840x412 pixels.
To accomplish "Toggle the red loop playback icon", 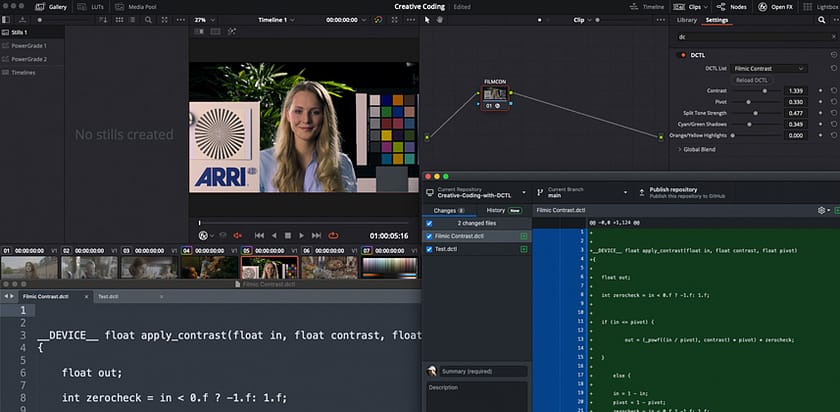I will tap(333, 236).
